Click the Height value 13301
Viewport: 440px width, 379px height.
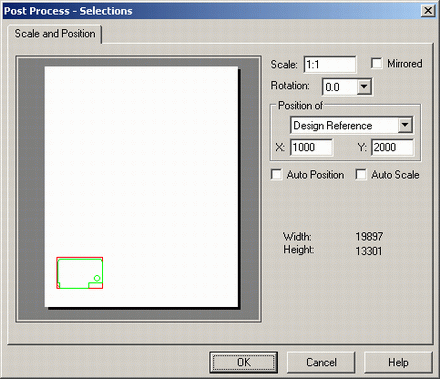[369, 251]
